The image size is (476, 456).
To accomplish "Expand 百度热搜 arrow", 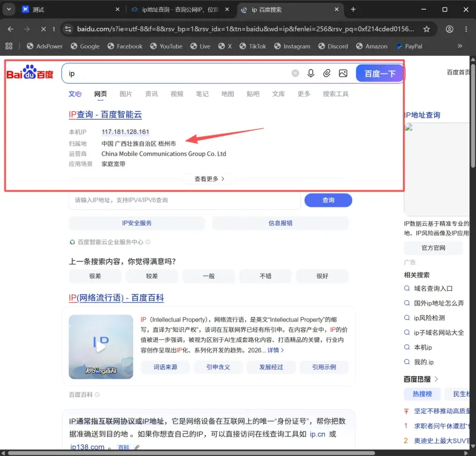I will click(x=436, y=379).
